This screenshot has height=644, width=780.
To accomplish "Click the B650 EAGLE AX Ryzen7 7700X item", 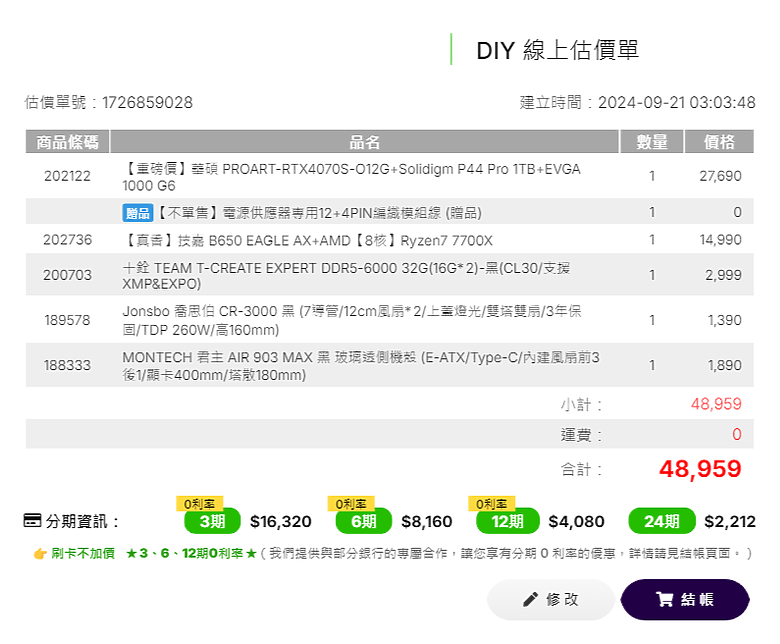I will [x=307, y=241].
